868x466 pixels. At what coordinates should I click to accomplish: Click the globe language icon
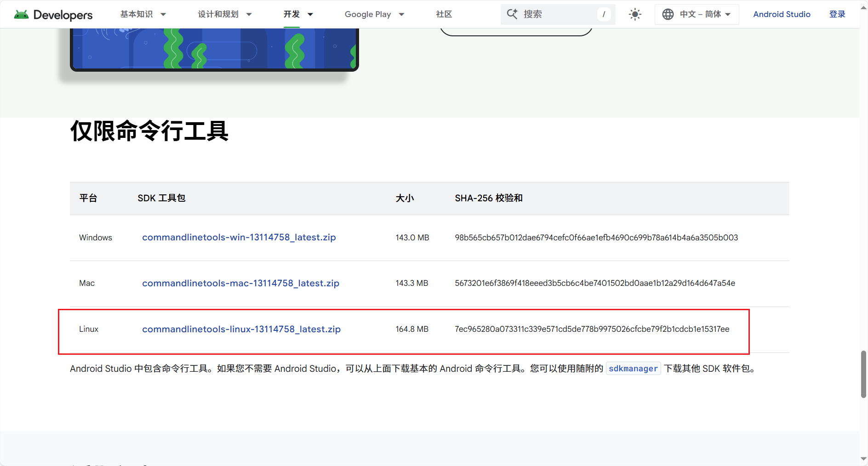point(668,14)
